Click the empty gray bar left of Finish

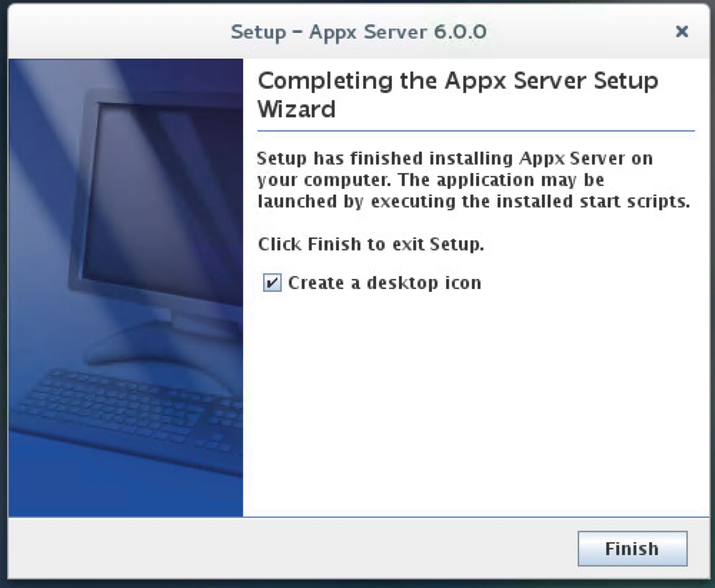(286, 549)
